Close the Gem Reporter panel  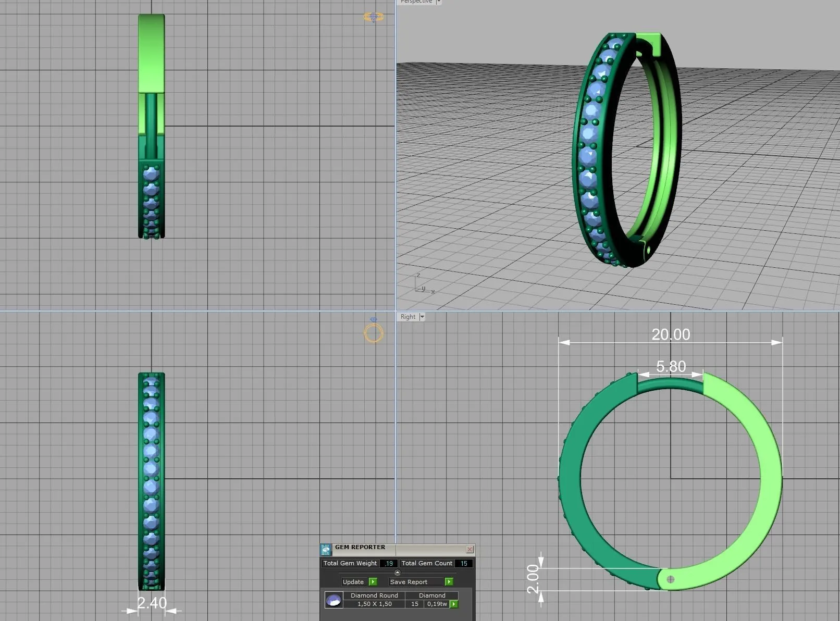point(470,549)
